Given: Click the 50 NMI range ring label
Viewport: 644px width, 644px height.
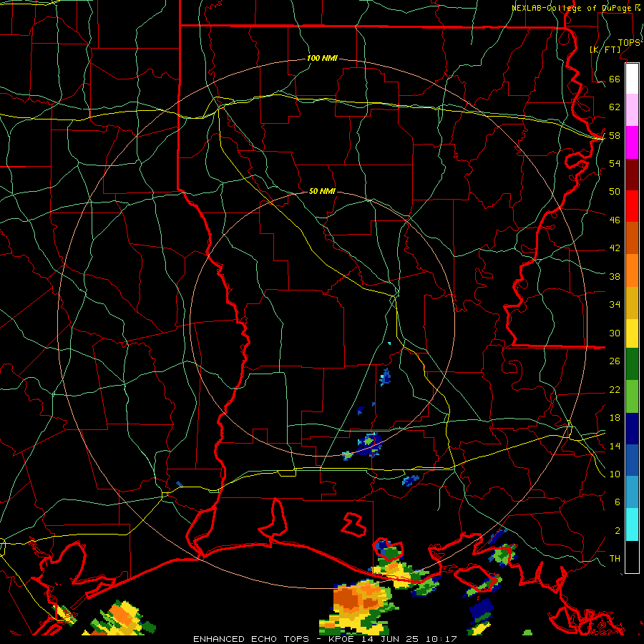Looking at the screenshot, I should point(322,191).
